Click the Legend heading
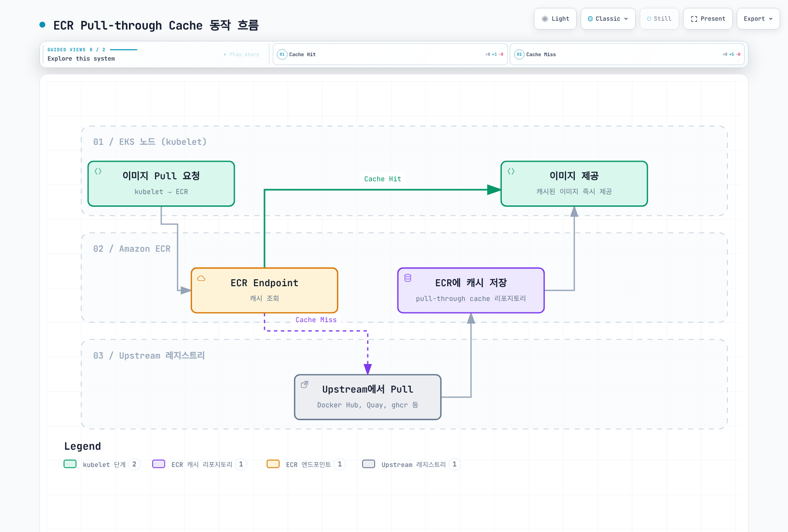The width and height of the screenshot is (788, 532). 82,446
